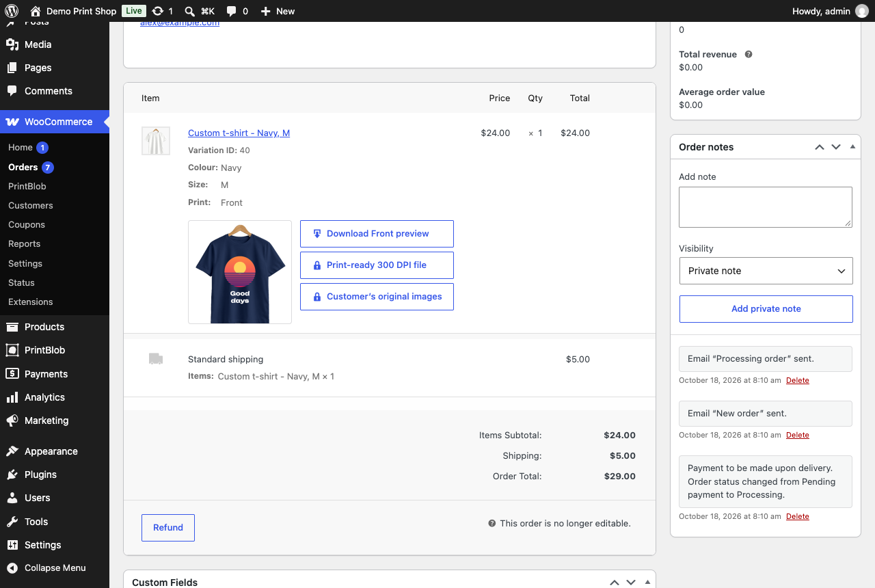The image size is (875, 588).
Task: Move Custom Fields panel down
Action: (631, 583)
